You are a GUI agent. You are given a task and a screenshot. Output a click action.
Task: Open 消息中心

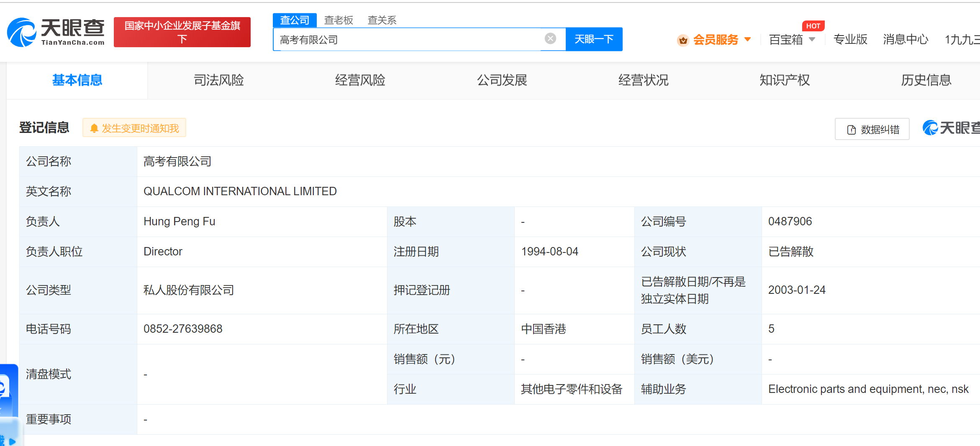pyautogui.click(x=906, y=39)
